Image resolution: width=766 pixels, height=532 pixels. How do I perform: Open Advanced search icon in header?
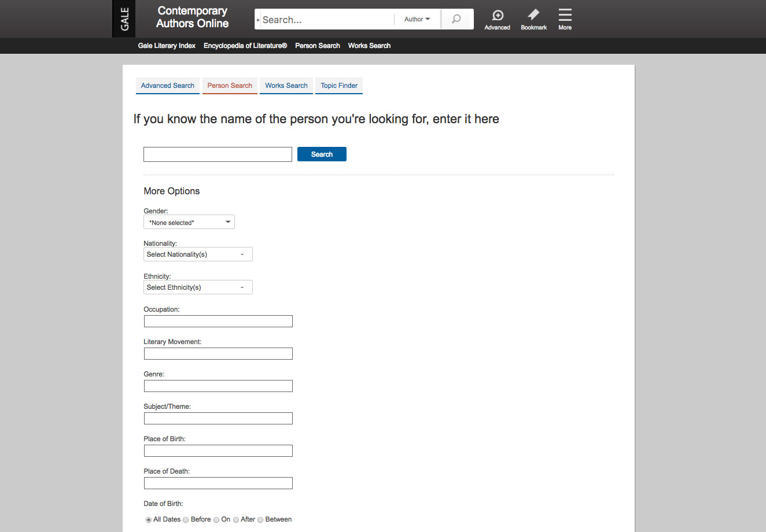coord(497,20)
